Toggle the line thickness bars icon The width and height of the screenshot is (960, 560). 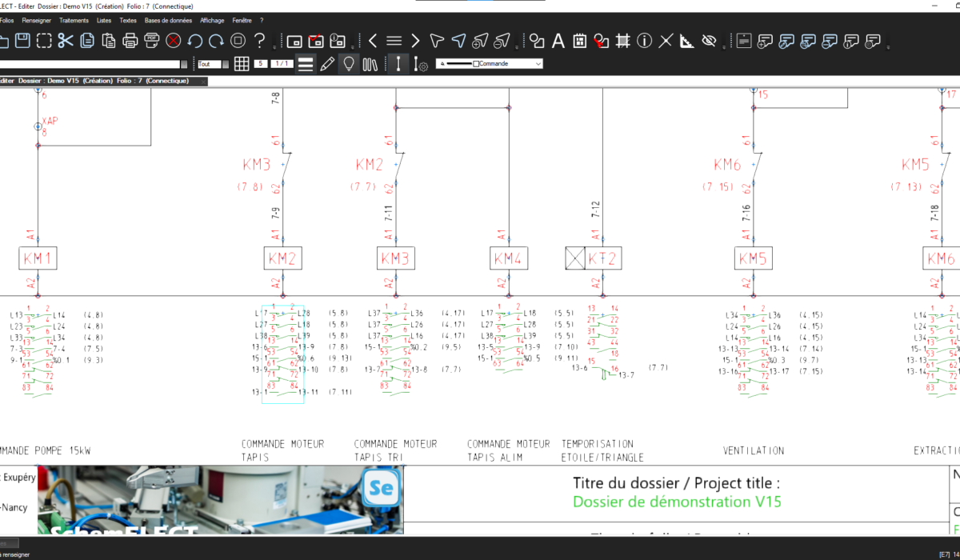[x=305, y=64]
